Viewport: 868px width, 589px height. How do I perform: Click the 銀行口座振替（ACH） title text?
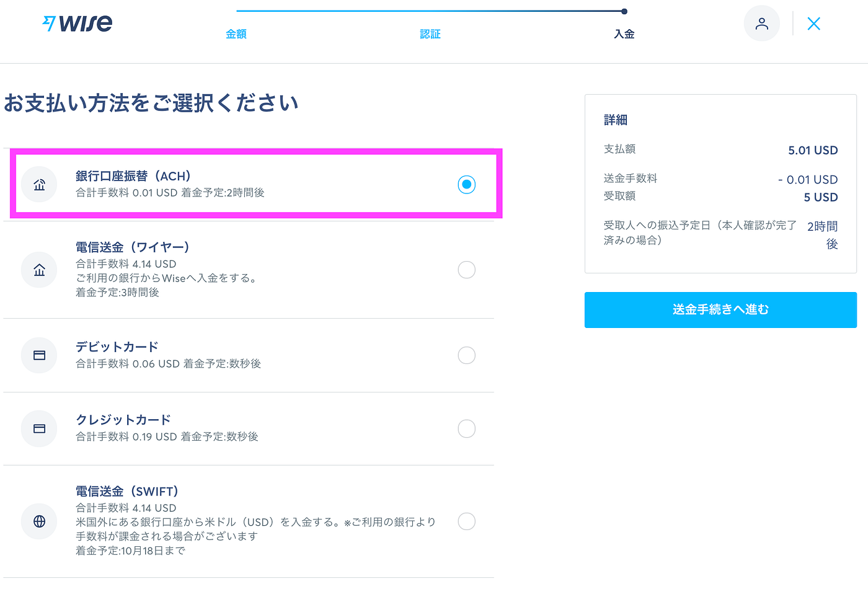click(x=133, y=176)
